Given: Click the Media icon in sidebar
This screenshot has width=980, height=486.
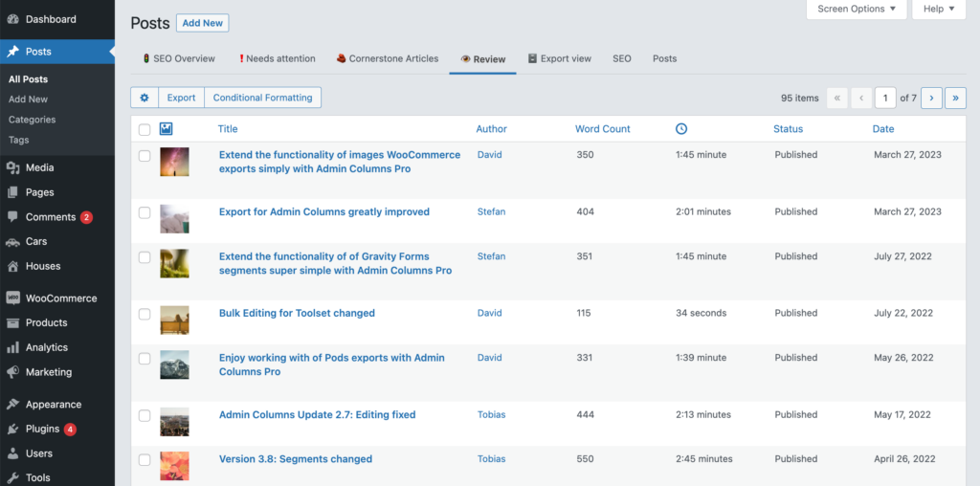Looking at the screenshot, I should click(x=12, y=167).
